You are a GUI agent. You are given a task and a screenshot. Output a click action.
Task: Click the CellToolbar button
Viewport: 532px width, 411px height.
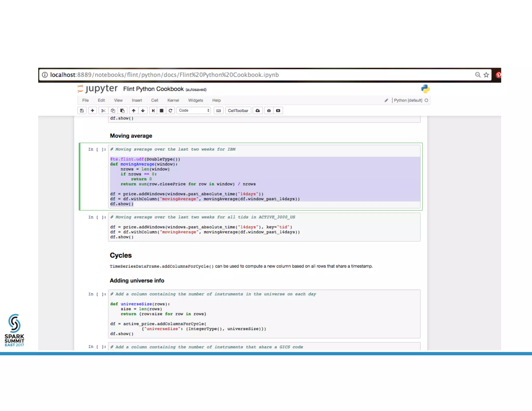238,111
